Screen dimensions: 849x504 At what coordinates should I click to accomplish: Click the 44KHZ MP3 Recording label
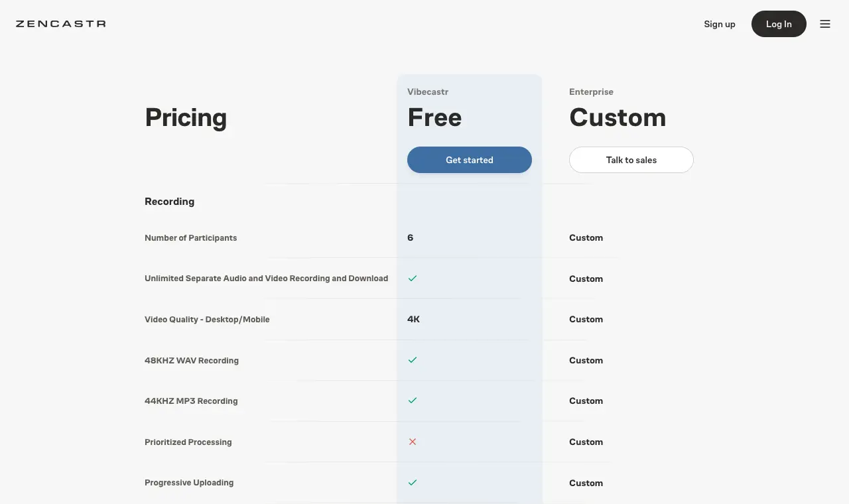191,401
